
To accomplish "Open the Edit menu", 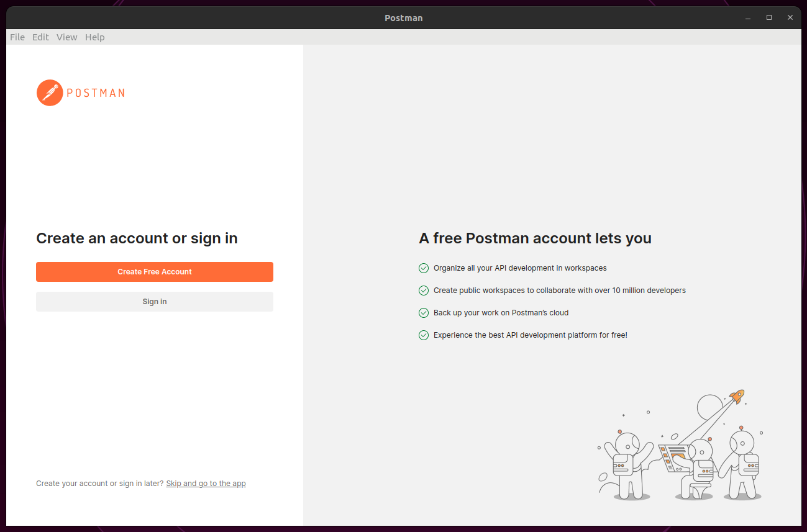I will pyautogui.click(x=40, y=37).
